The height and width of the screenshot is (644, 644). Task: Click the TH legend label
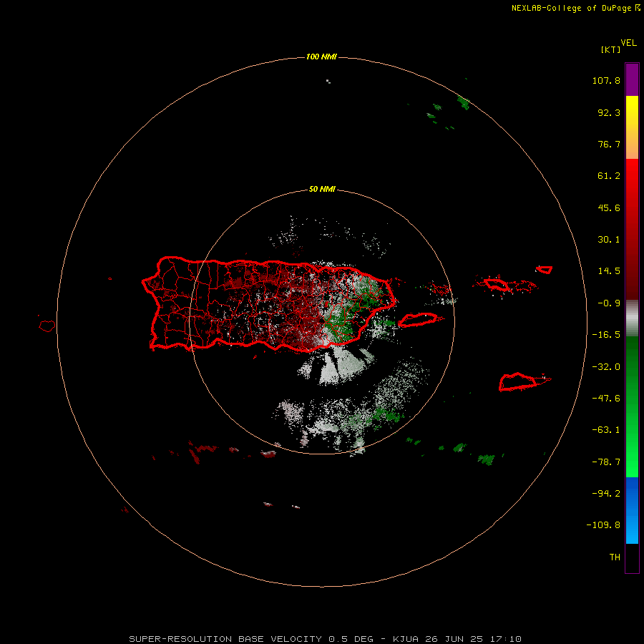tap(615, 557)
